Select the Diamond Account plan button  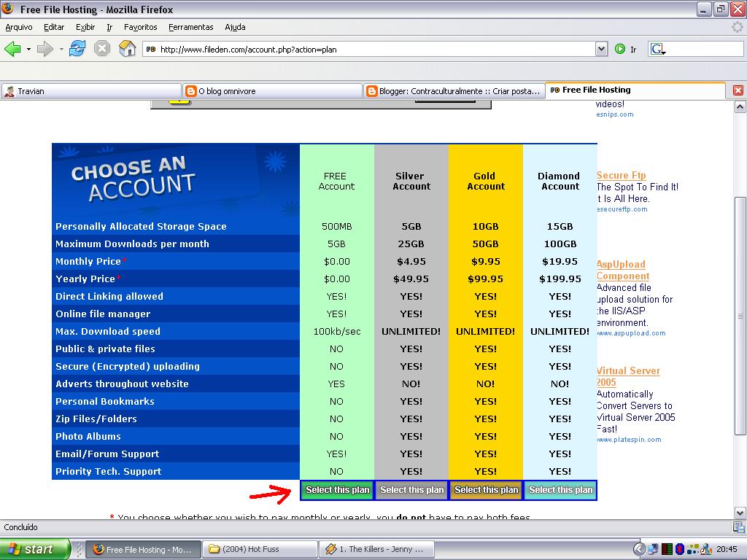point(560,490)
